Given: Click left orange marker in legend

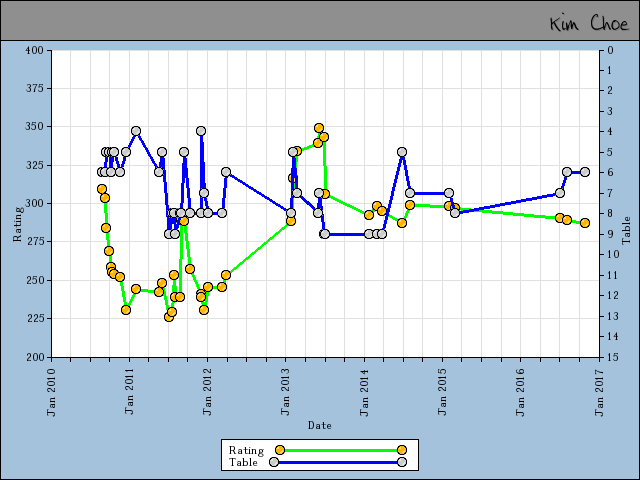Looking at the screenshot, I should pyautogui.click(x=280, y=450).
